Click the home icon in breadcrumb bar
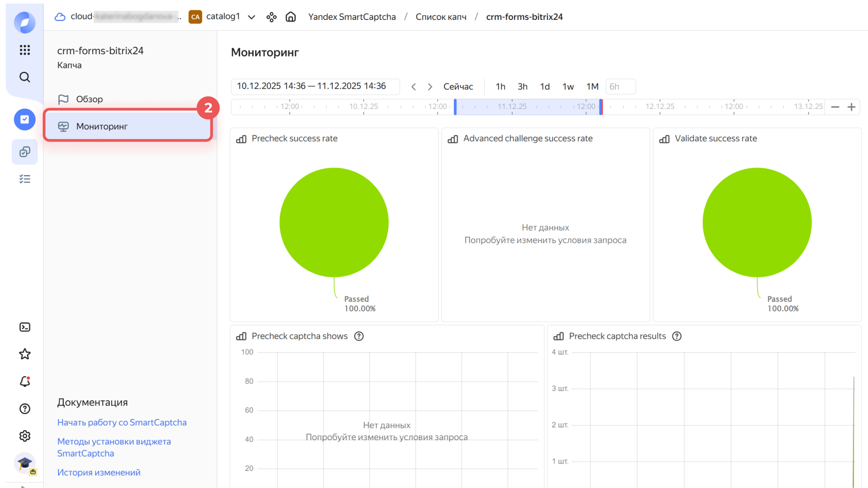The image size is (868, 488). point(291,17)
